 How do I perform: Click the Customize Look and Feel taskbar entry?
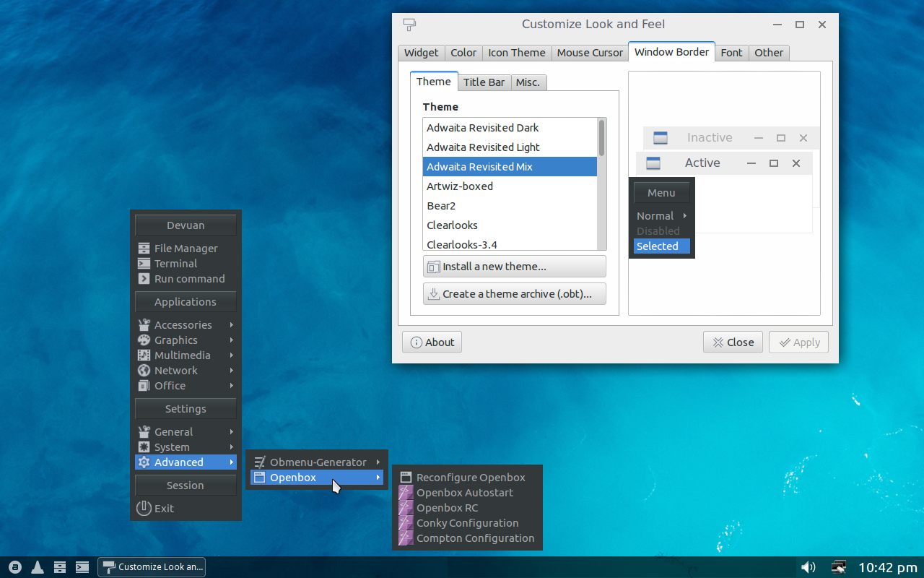click(152, 567)
